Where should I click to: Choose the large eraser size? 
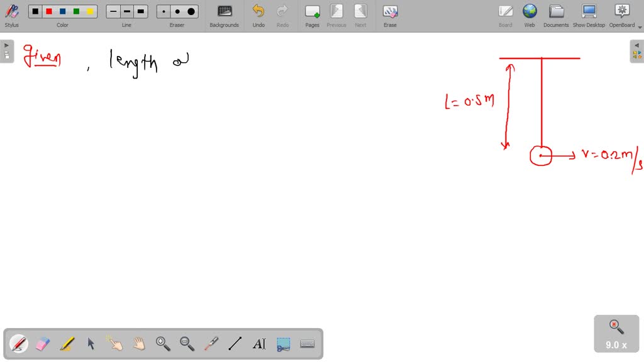pos(191,11)
